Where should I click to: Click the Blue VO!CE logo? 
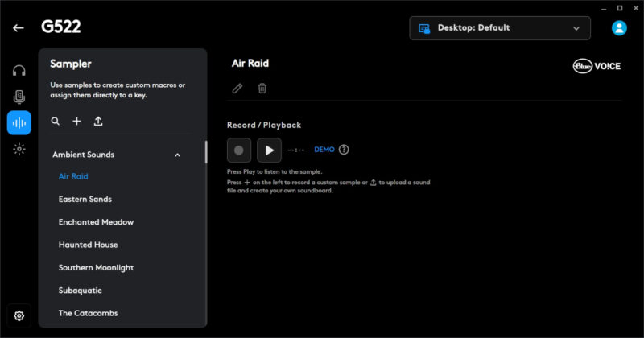[x=597, y=66]
